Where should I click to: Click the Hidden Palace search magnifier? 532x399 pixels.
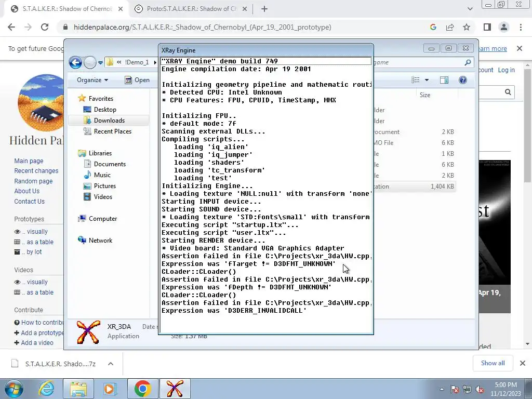click(508, 92)
